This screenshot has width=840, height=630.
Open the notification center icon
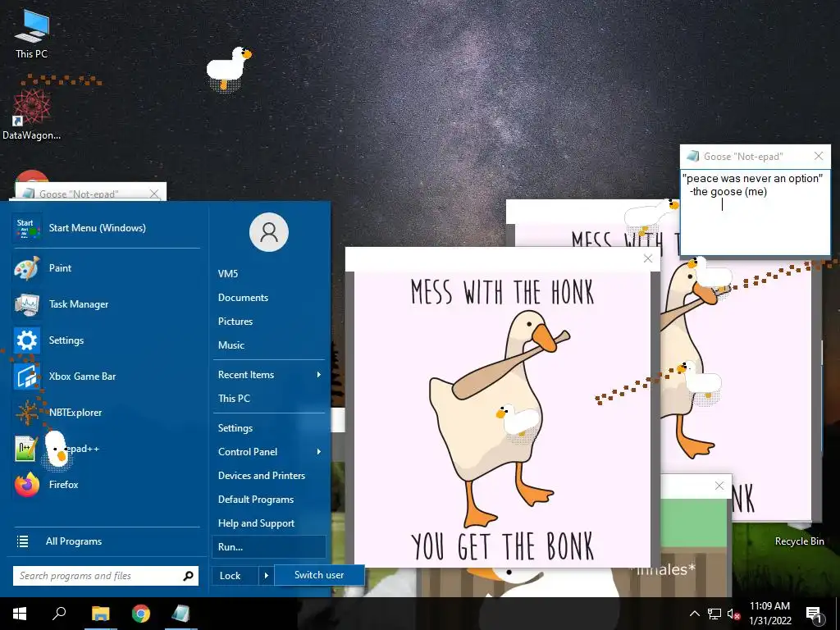814,614
